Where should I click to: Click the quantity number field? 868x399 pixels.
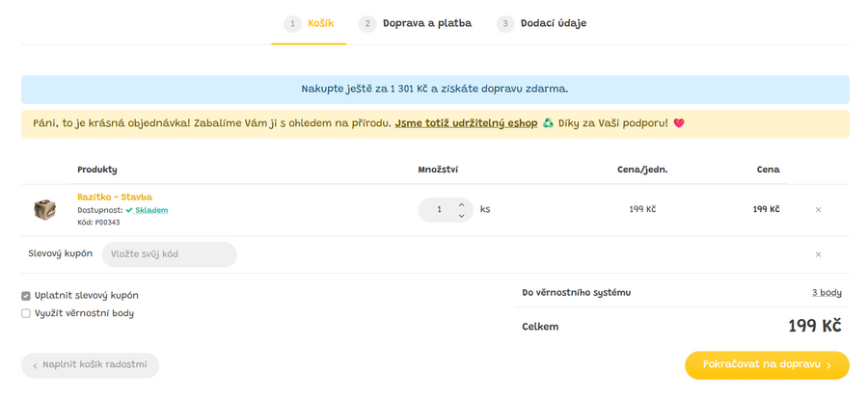[x=439, y=209]
